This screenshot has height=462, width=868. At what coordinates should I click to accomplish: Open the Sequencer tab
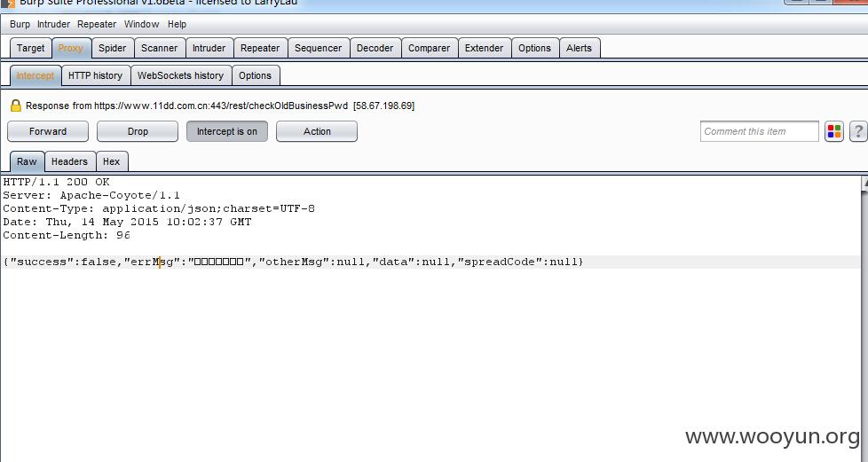click(319, 48)
